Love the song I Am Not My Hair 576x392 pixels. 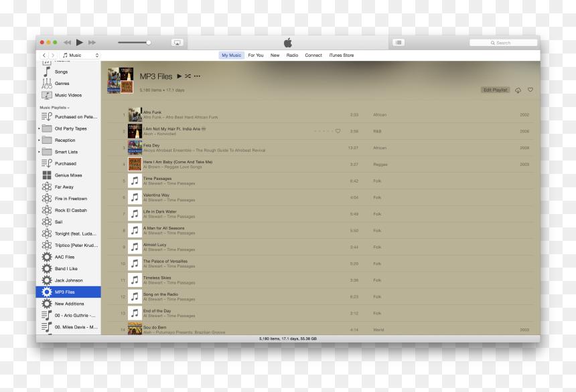coord(338,131)
